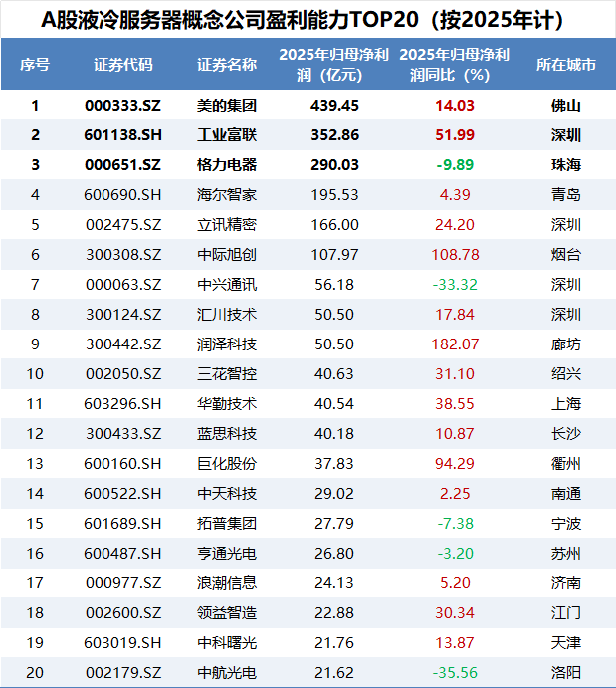Click the 格力电器 name cell
The height and width of the screenshot is (688, 616).
(x=227, y=165)
